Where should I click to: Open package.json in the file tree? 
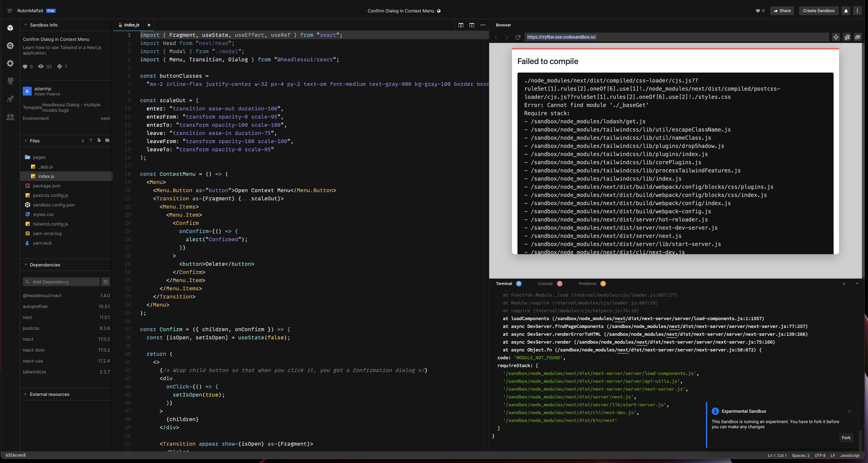(x=66, y=186)
